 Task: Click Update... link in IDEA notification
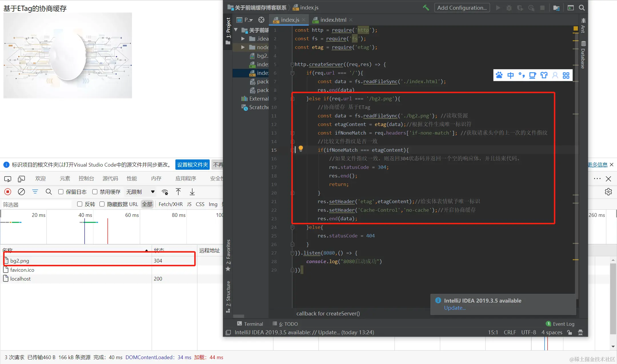455,308
